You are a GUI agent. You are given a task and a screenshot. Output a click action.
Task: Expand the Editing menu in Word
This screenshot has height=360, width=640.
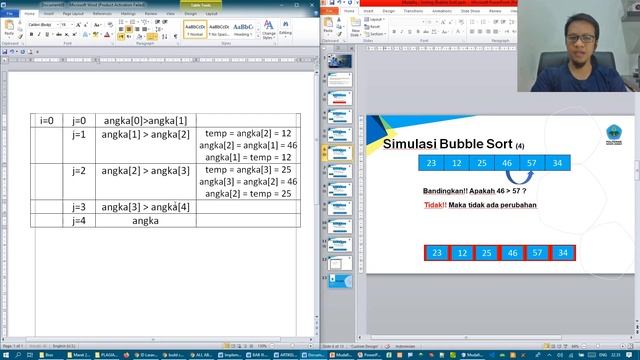[285, 29]
